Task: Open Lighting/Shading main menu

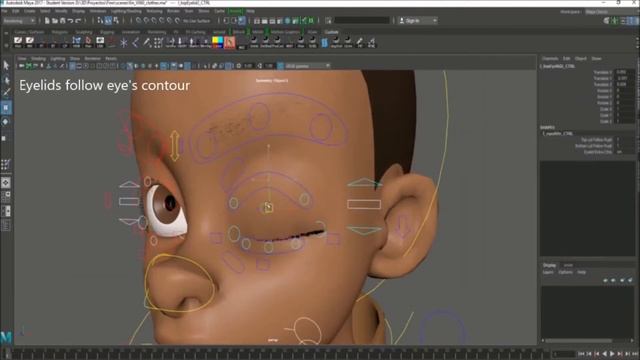Action: click(x=126, y=11)
